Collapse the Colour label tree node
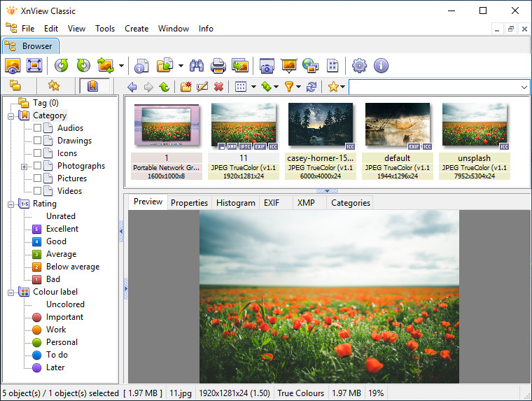This screenshot has width=532, height=401. point(11,293)
